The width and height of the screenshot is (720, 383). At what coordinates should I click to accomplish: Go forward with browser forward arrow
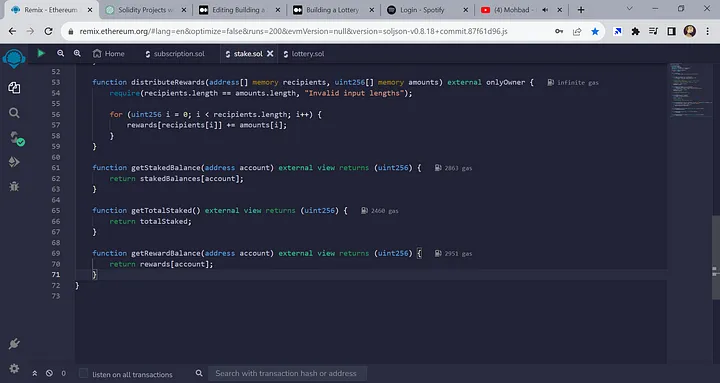point(30,31)
